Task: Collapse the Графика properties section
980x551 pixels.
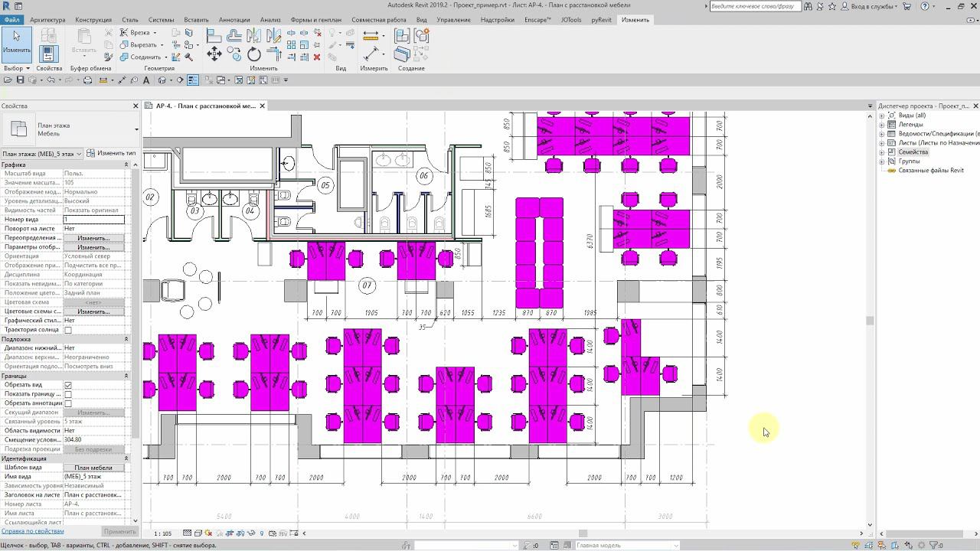Action: pyautogui.click(x=126, y=165)
